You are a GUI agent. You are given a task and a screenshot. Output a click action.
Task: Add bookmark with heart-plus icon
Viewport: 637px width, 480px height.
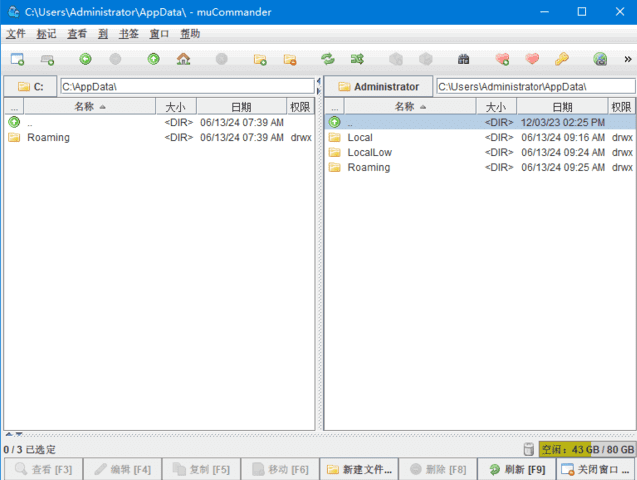[x=502, y=59]
